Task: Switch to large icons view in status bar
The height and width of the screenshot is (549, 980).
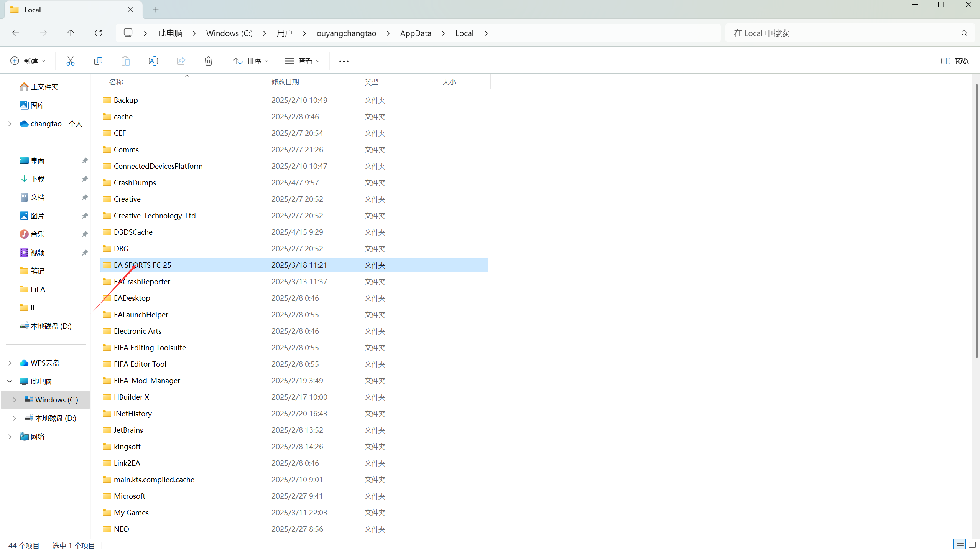Action: (972, 545)
